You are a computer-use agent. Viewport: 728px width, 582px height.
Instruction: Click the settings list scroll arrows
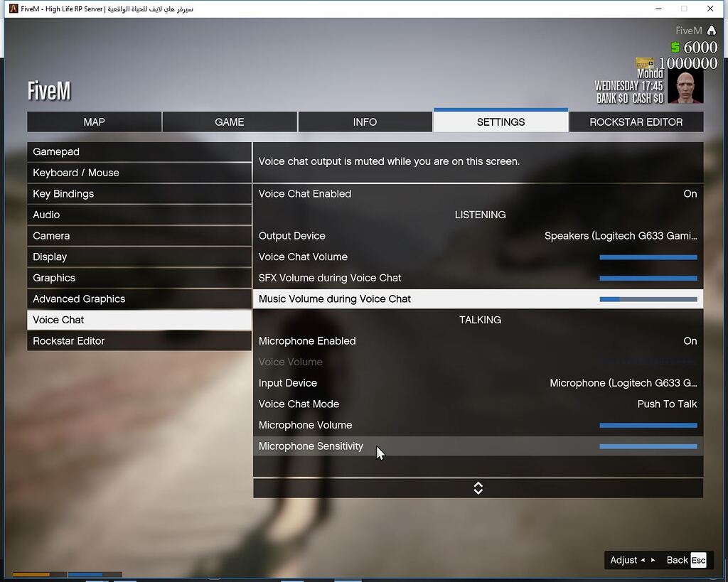pos(478,488)
